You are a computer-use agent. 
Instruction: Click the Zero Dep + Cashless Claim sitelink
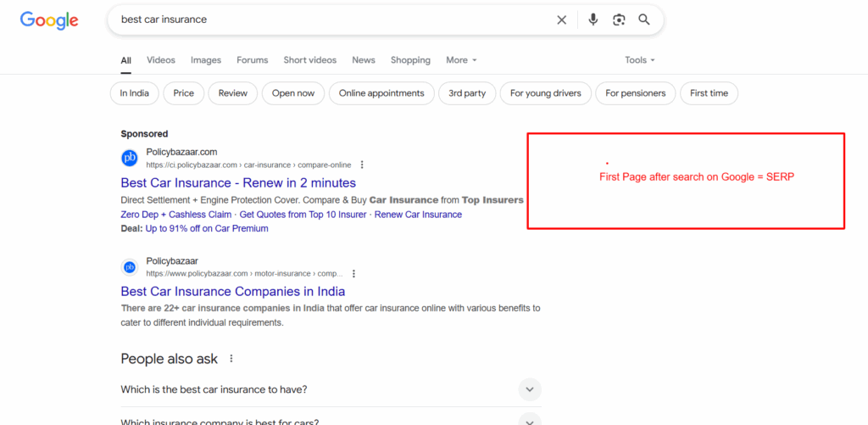coord(175,215)
